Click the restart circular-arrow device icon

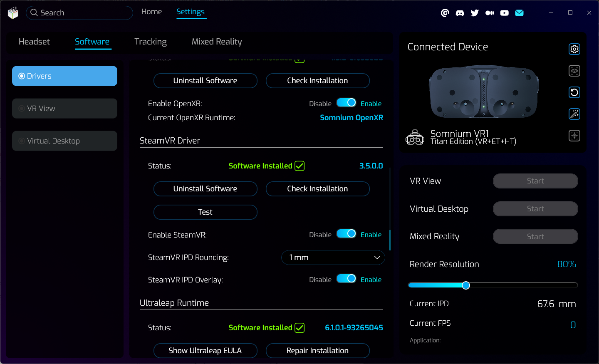[x=574, y=92]
